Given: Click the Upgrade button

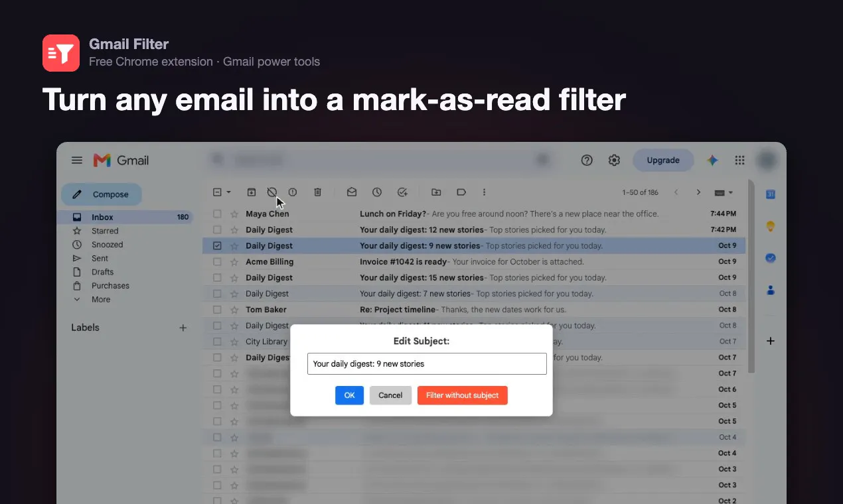Looking at the screenshot, I should pyautogui.click(x=663, y=160).
